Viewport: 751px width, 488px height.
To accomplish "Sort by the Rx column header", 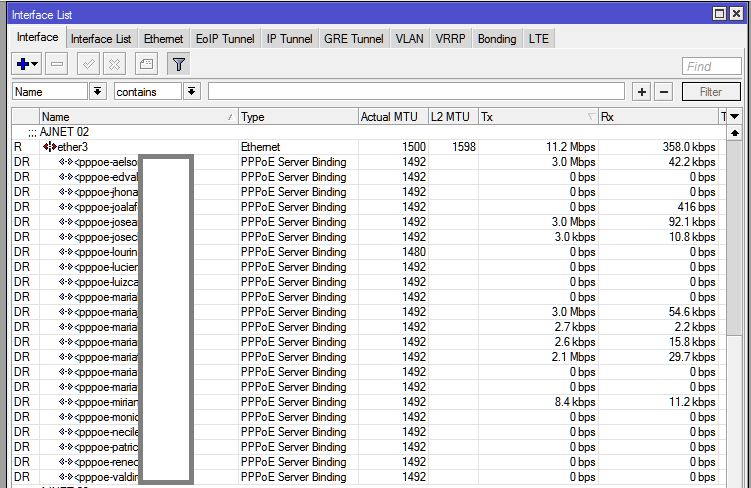I will (x=659, y=116).
